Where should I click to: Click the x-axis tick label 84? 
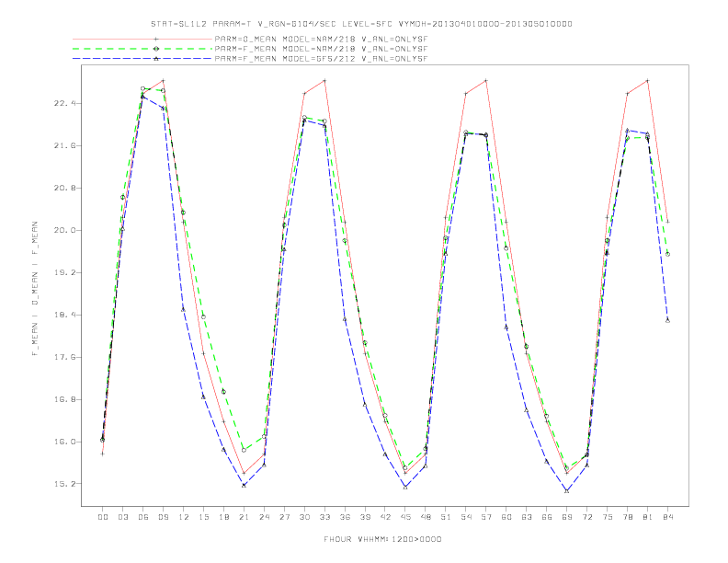[x=667, y=517]
